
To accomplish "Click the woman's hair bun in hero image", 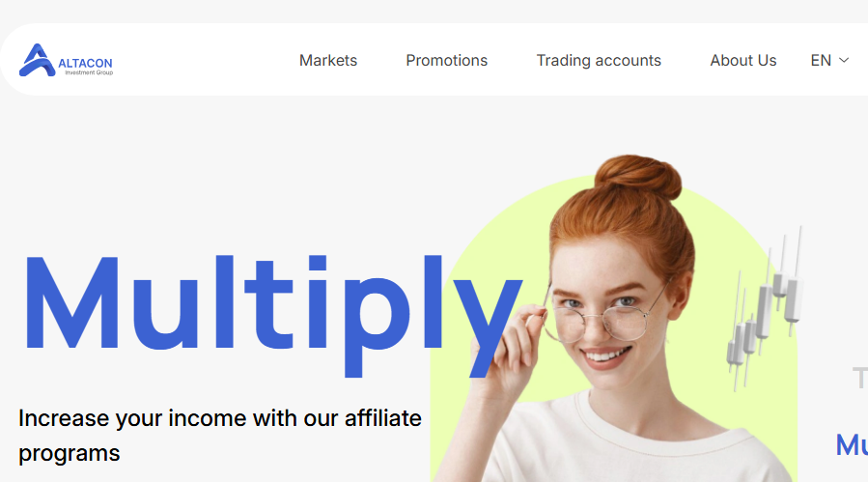I will pos(638,176).
